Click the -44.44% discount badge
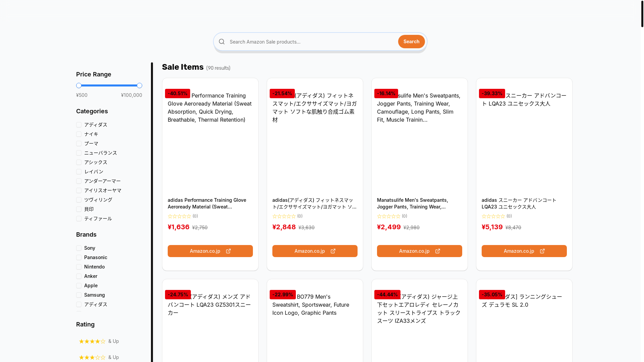Viewport: 644px width, 362px height. [387, 295]
